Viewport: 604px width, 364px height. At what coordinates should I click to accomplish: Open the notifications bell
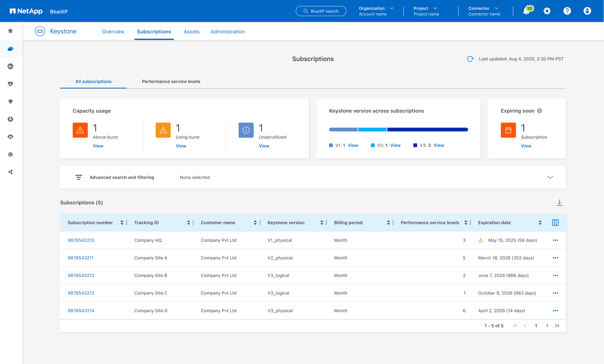tap(526, 11)
